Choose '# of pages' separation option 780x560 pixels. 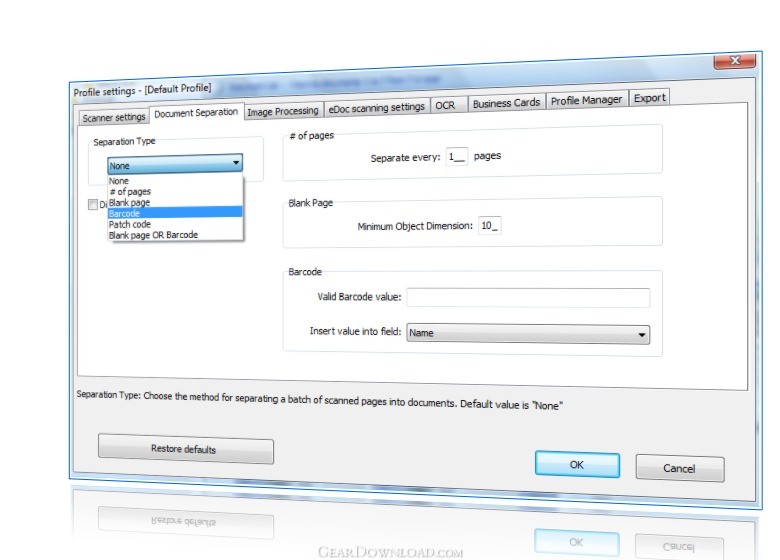175,191
